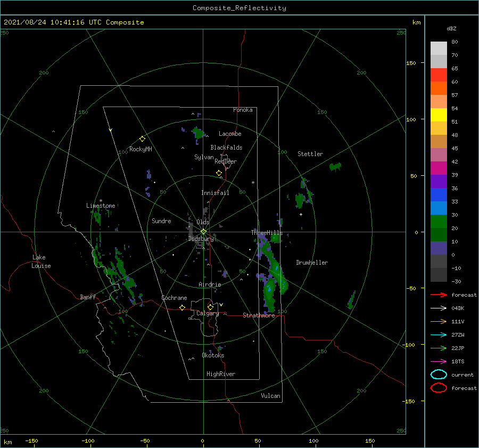The height and width of the screenshot is (448, 479).
Task: Click the Composite_Reflectivity title
Action: (x=239, y=8)
